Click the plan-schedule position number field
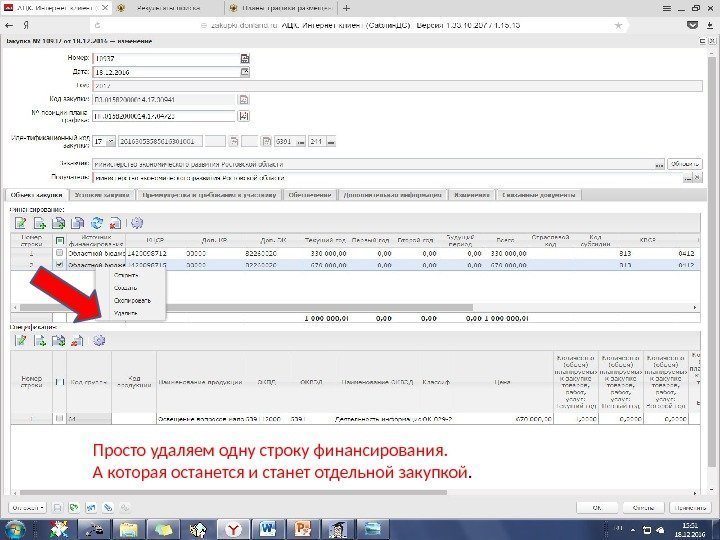This screenshot has height=540, width=720. [x=164, y=116]
